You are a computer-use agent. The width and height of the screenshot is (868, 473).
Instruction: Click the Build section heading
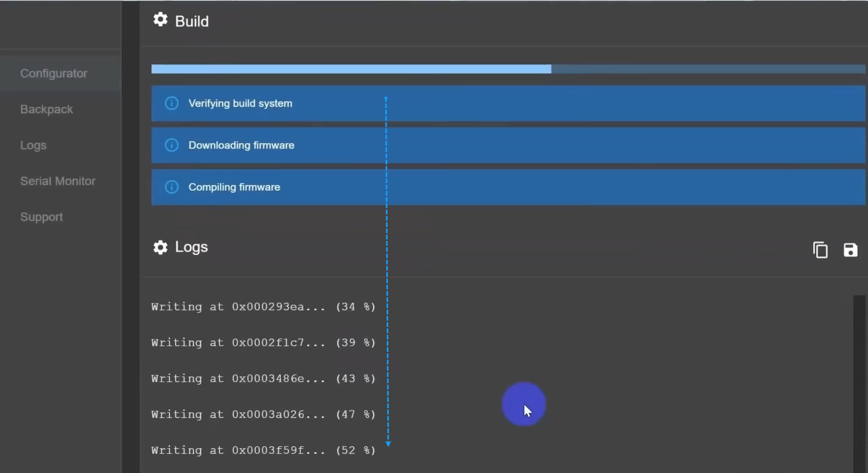[192, 21]
